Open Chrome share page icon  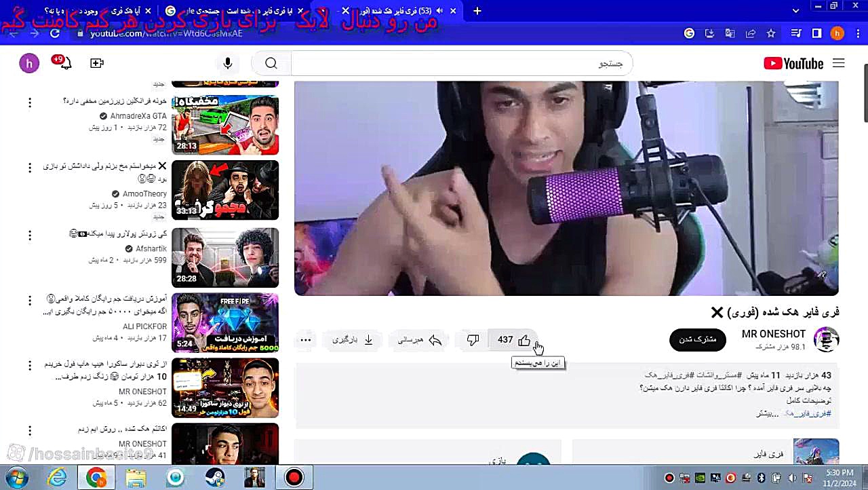[751, 33]
